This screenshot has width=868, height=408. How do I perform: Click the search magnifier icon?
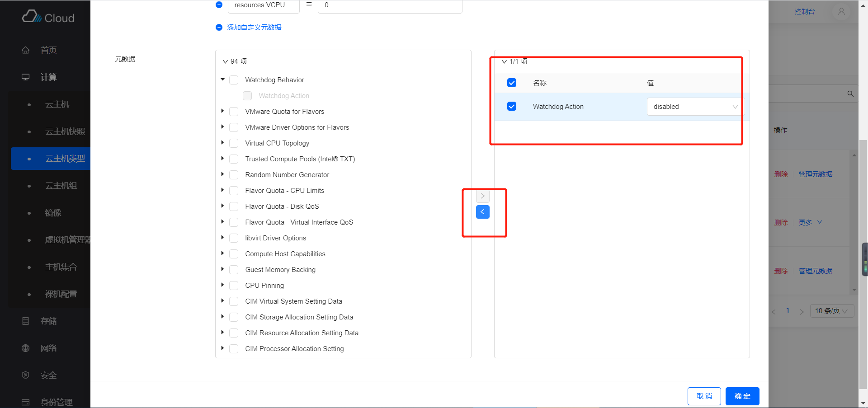pos(850,94)
